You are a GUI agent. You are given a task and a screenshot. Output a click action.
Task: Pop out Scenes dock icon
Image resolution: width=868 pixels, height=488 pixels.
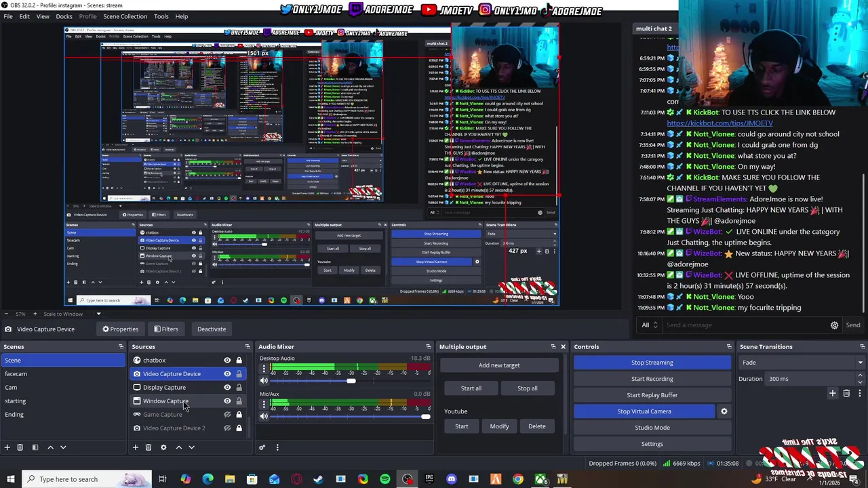pos(121,346)
